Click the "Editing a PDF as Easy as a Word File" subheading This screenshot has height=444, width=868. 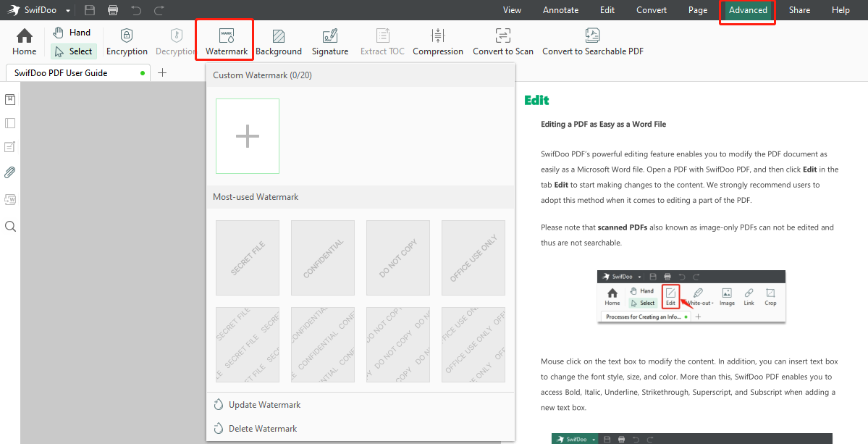tap(603, 124)
